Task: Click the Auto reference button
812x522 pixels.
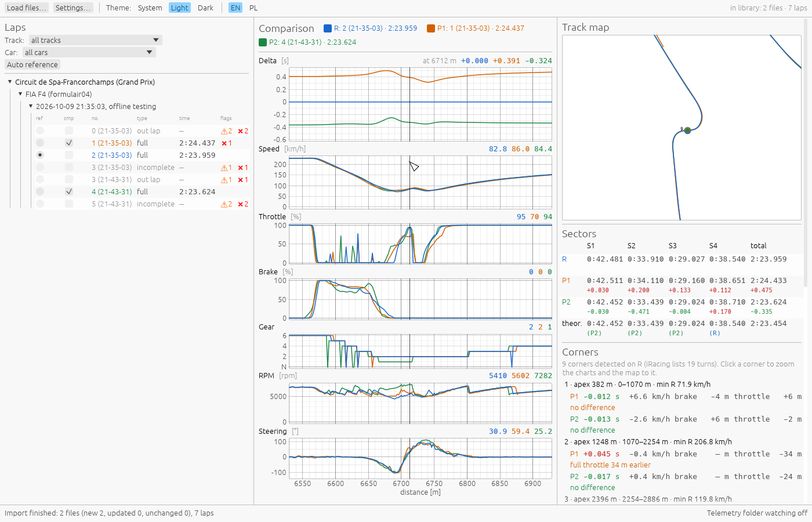Action: click(x=32, y=64)
